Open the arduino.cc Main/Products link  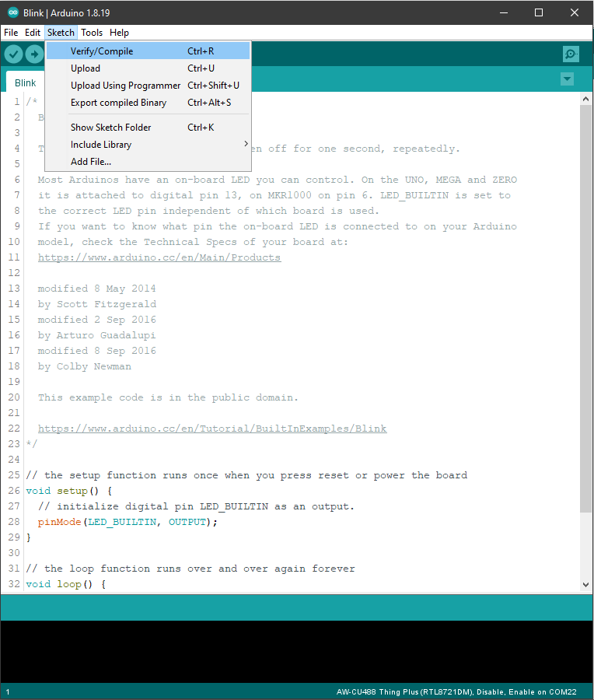[x=159, y=257]
